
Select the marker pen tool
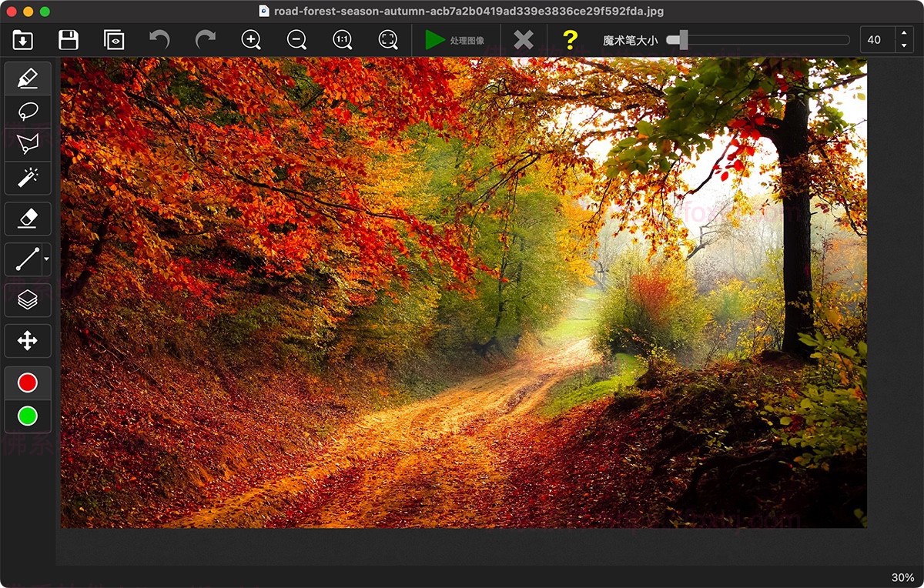28,78
